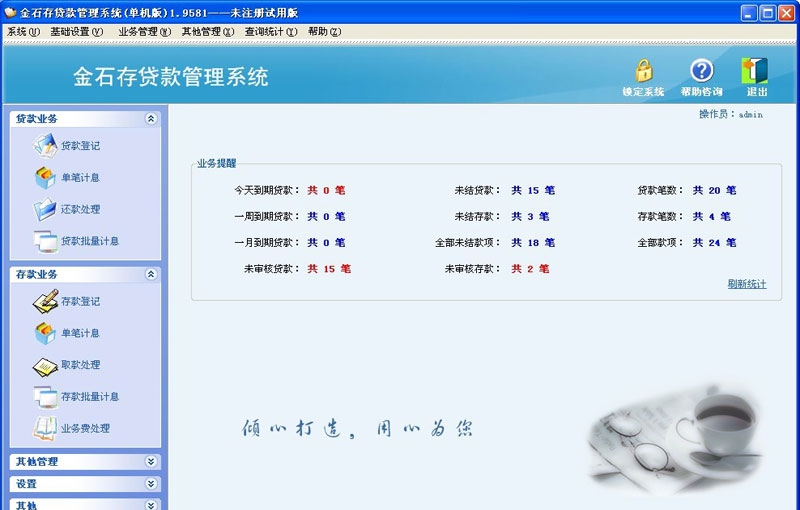Open 帮助咨询 question mark icon

[702, 70]
